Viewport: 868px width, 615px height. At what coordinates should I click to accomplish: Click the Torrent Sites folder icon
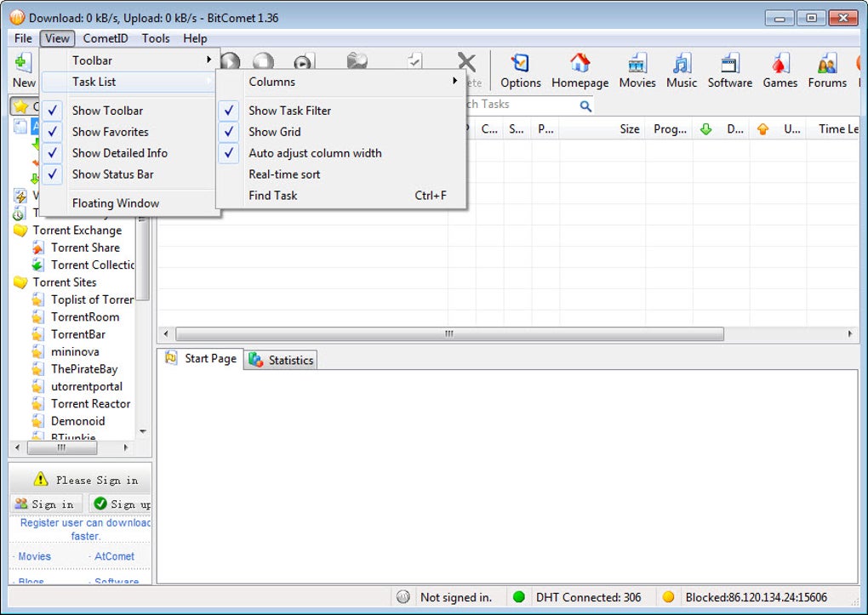pyautogui.click(x=20, y=282)
